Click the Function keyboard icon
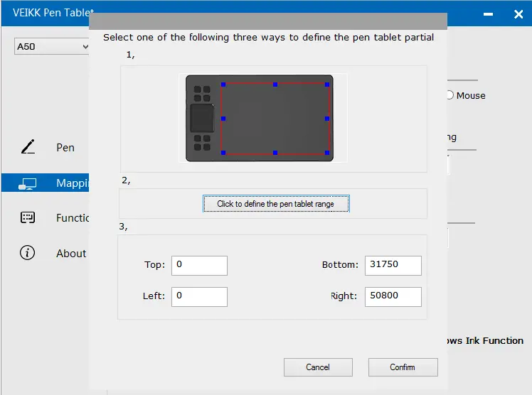532x395 pixels. [x=28, y=218]
